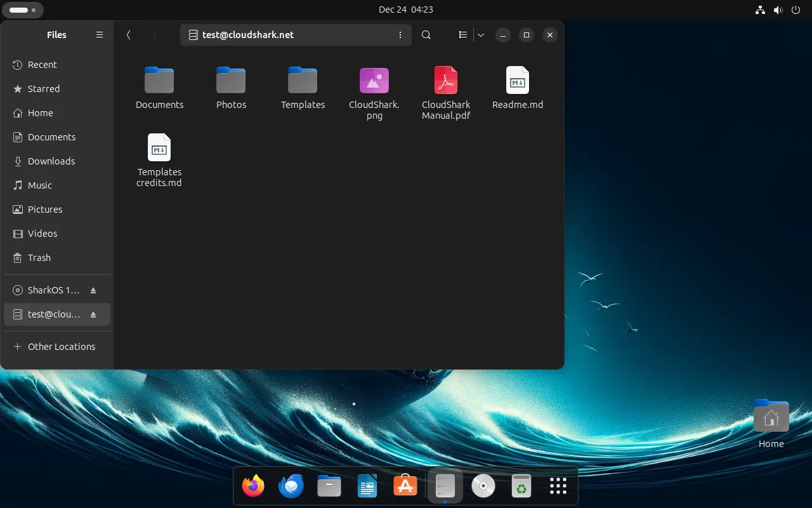Launch Firefox from the dock
The height and width of the screenshot is (508, 812).
click(253, 486)
